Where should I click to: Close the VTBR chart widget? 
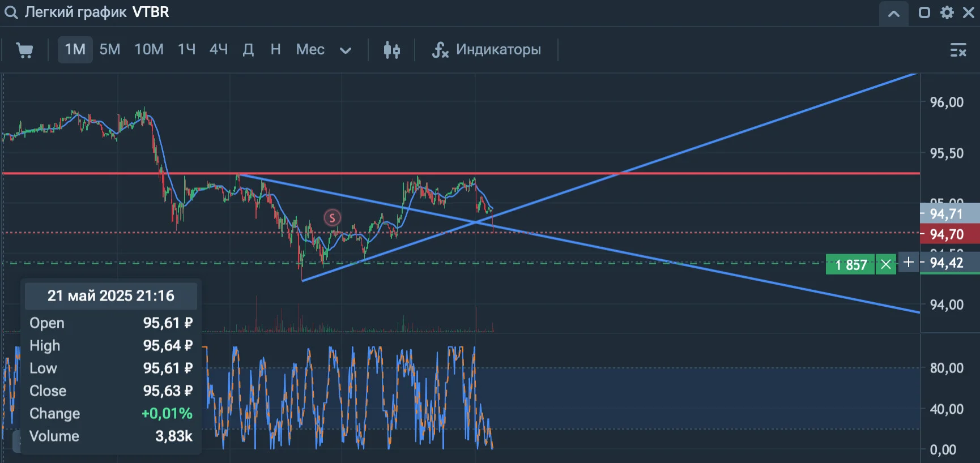[x=969, y=12]
